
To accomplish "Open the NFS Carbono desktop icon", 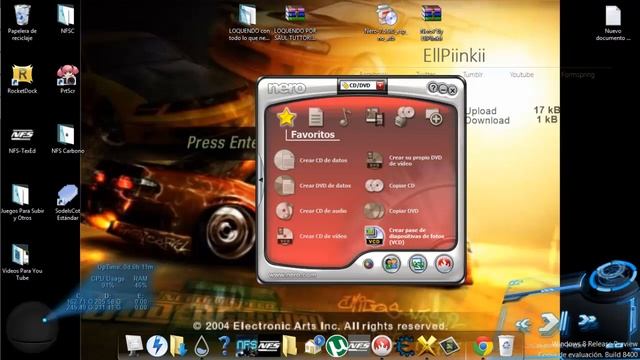I will tap(67, 139).
